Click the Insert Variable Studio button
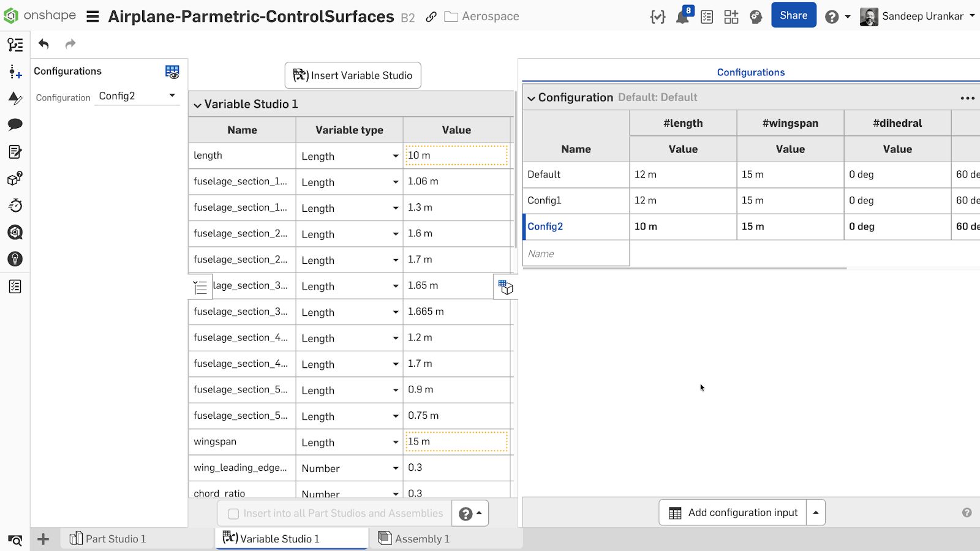Image resolution: width=980 pixels, height=551 pixels. pyautogui.click(x=353, y=75)
